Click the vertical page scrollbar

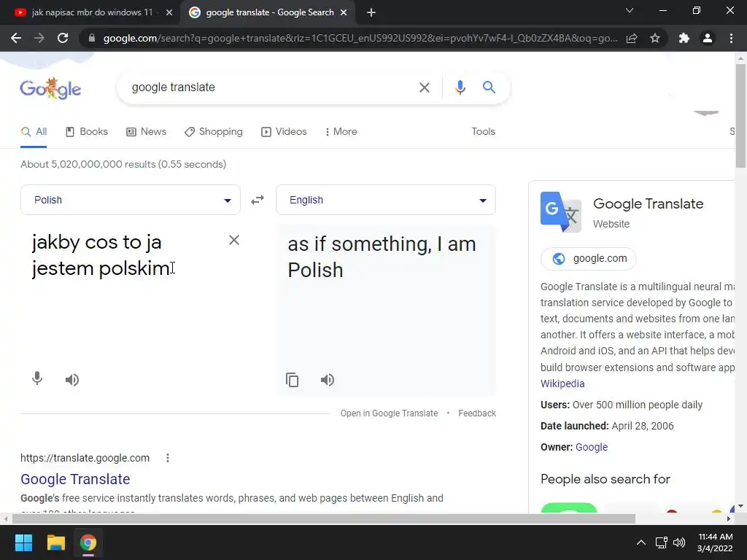[740, 116]
